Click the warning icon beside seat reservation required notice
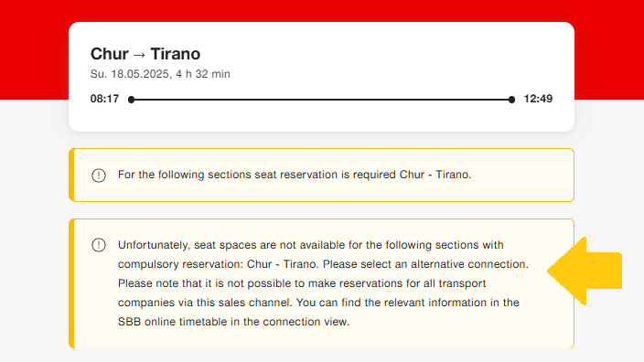644x362 pixels. pyautogui.click(x=99, y=176)
